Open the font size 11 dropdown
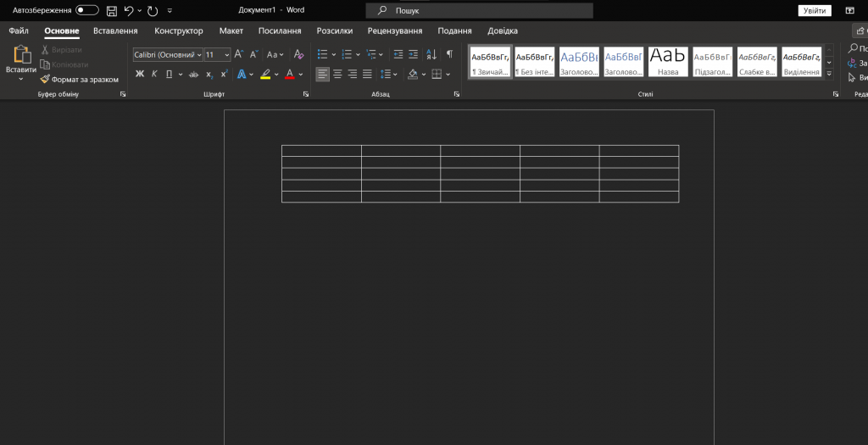868x445 pixels. (x=226, y=55)
